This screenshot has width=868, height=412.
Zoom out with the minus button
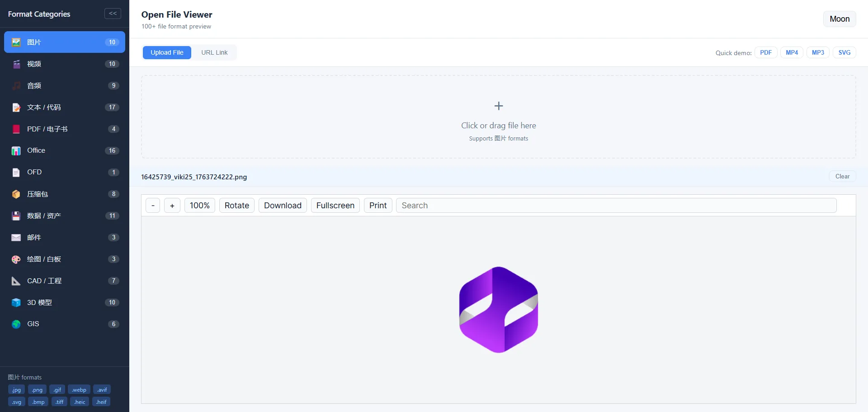click(153, 205)
